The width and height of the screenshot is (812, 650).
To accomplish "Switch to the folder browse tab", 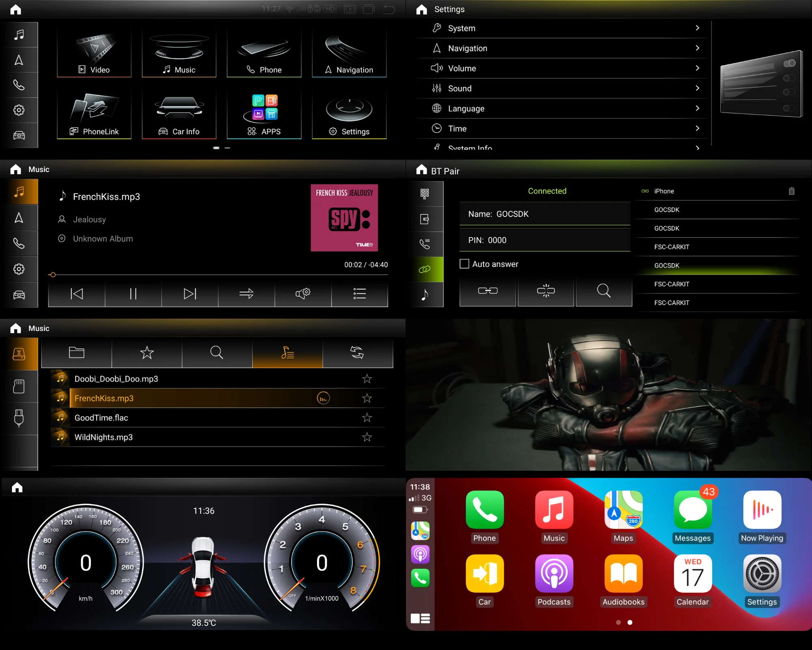I will coord(76,353).
